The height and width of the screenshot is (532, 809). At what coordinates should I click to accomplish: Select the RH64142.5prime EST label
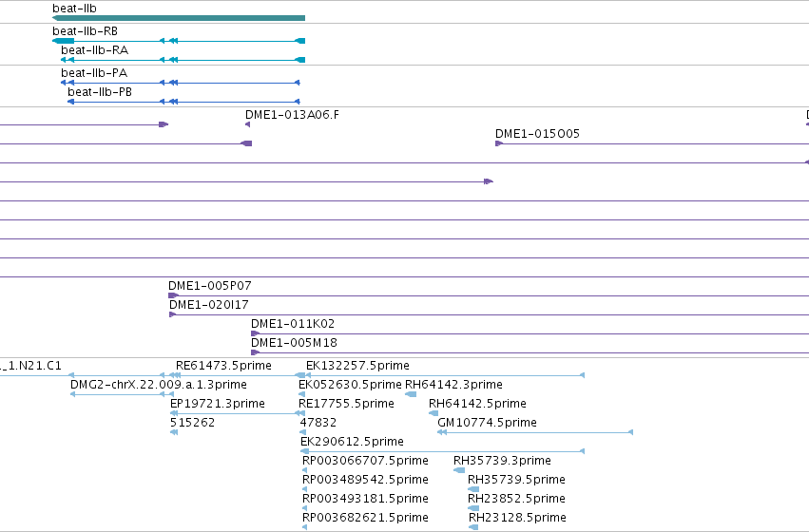(477, 404)
